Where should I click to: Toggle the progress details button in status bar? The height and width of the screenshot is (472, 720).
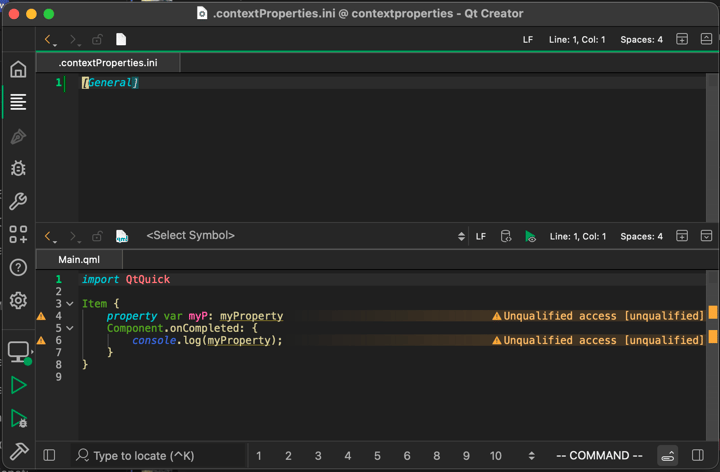coord(668,456)
